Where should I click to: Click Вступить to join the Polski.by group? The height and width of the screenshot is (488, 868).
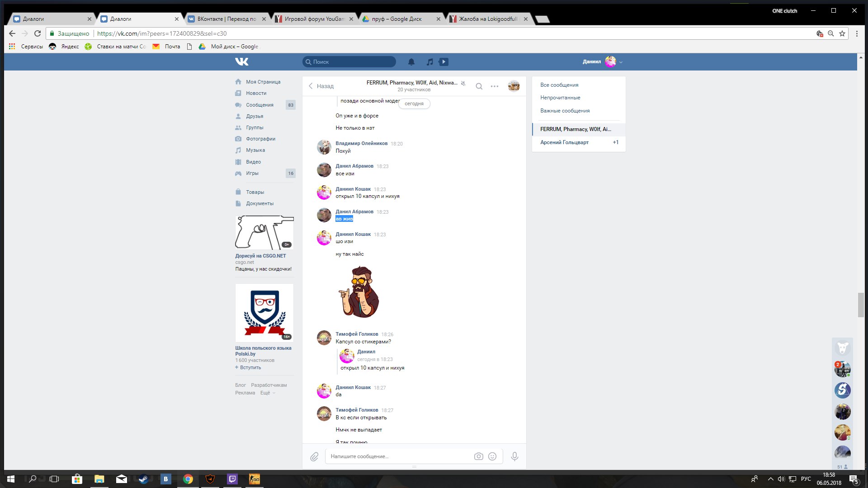[x=250, y=368]
